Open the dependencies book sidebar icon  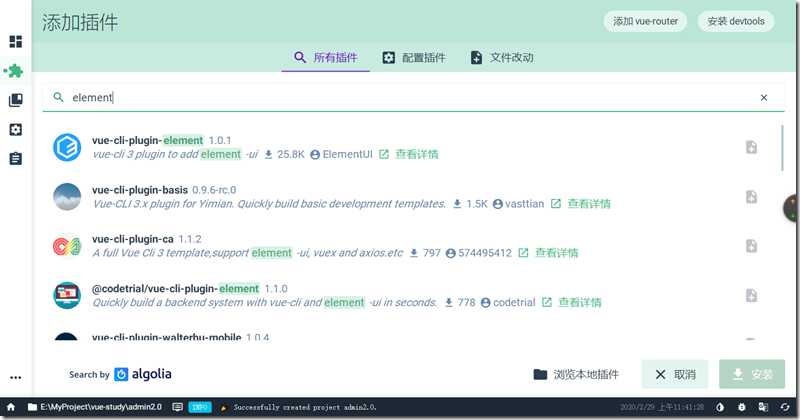click(16, 100)
